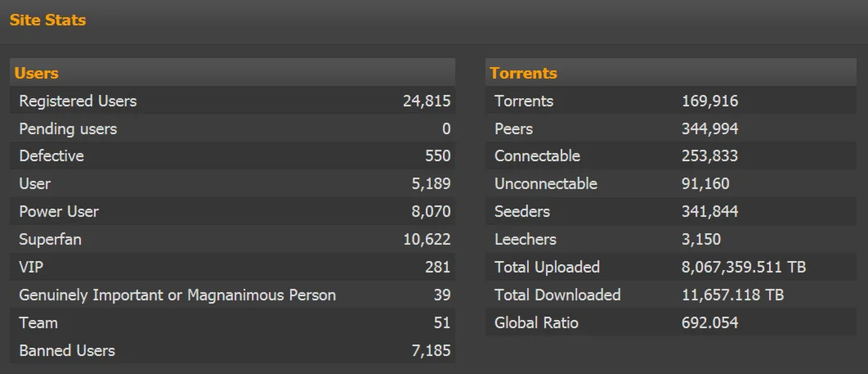
Task: Click the Peers row label
Action: 513,129
